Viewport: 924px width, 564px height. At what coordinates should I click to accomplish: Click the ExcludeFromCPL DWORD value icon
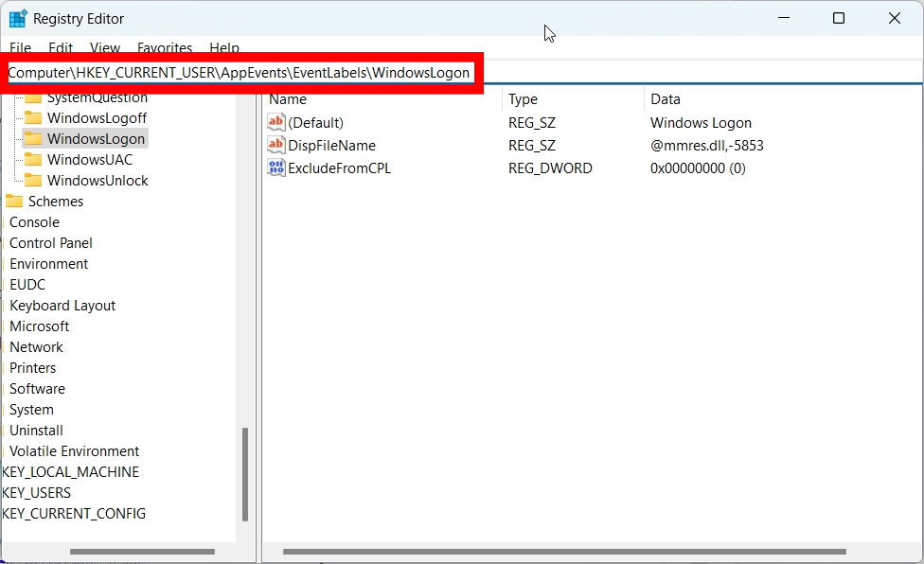(275, 167)
